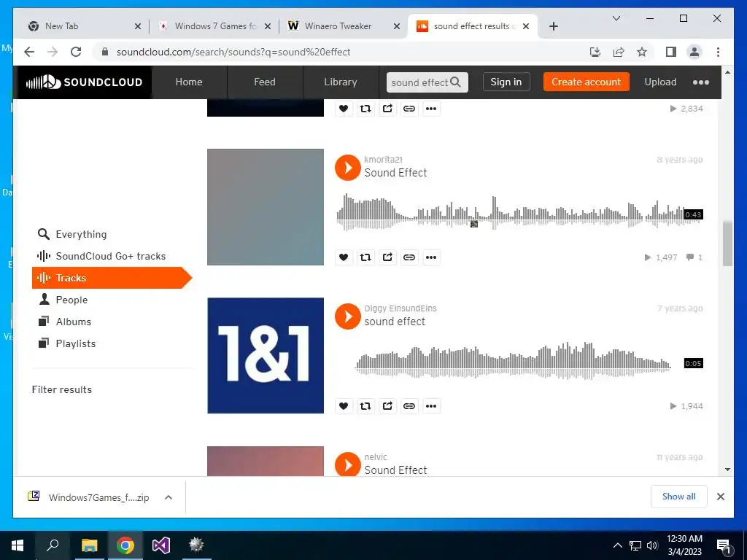This screenshot has height=560, width=747.
Task: Open Chrome three-dot menu
Action: click(718, 52)
